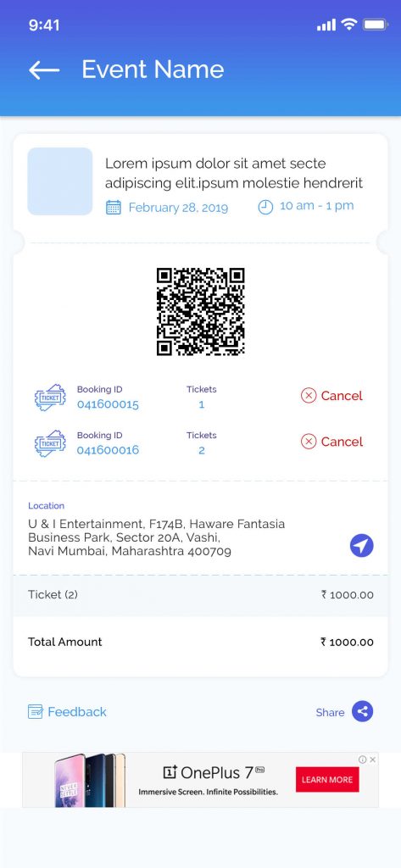Open navigation with the location arrow icon
The height and width of the screenshot is (868, 401).
tap(362, 546)
